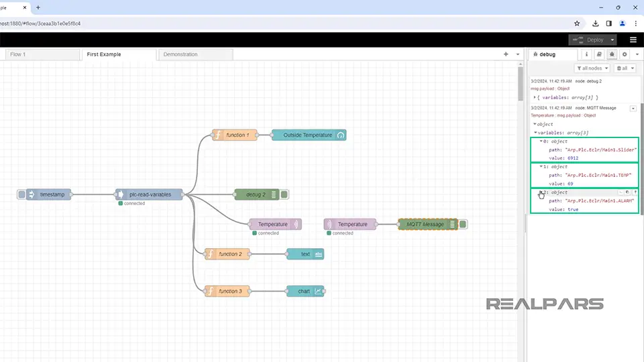644x362 pixels.
Task: Open the Node-RED hamburger main menu
Action: click(x=633, y=40)
